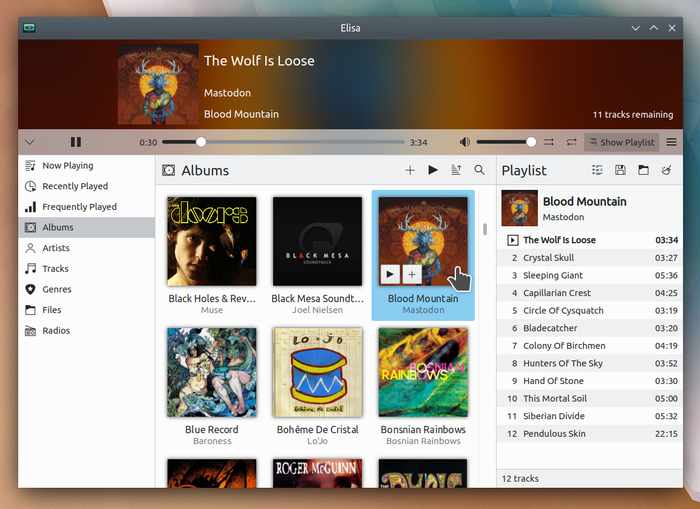Open the Genres view

tap(87, 289)
